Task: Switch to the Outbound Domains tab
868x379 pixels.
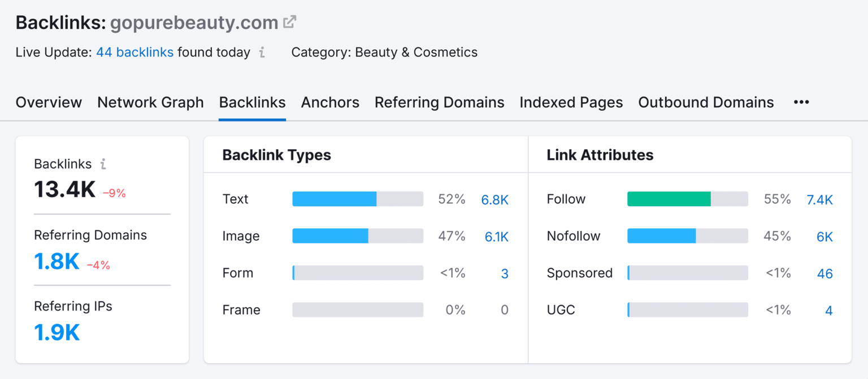Action: [x=705, y=102]
